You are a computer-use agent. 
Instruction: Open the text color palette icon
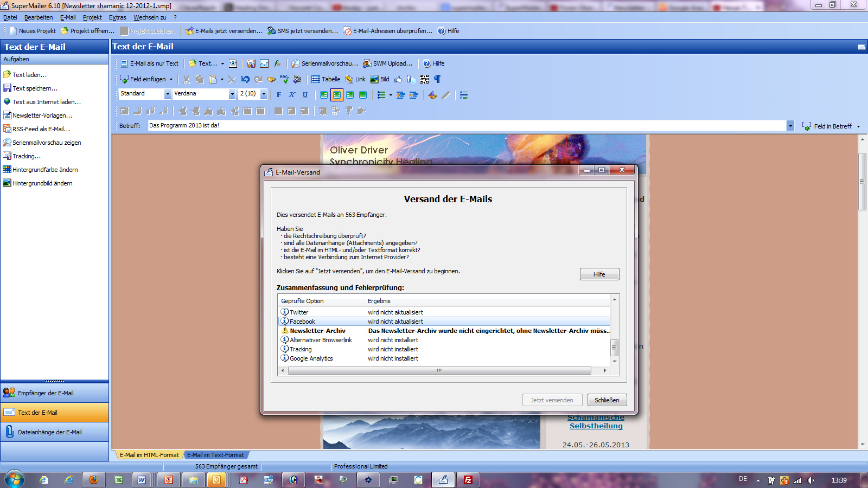(432, 95)
